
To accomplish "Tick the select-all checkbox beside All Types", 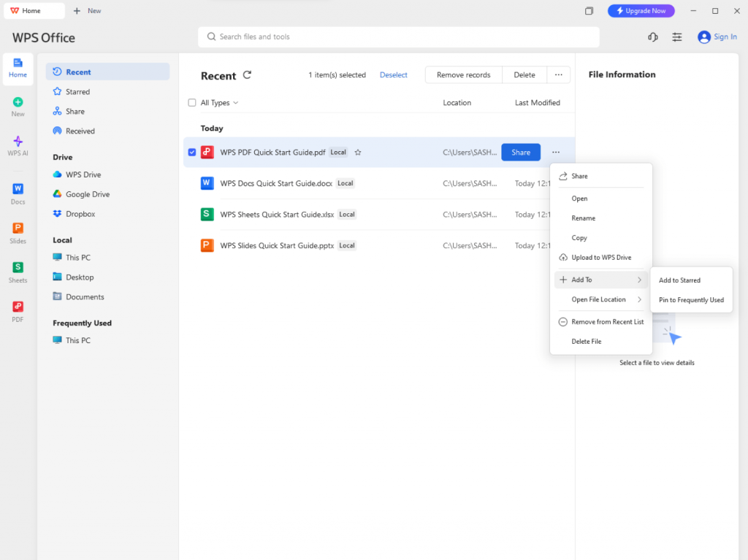I will coord(192,103).
